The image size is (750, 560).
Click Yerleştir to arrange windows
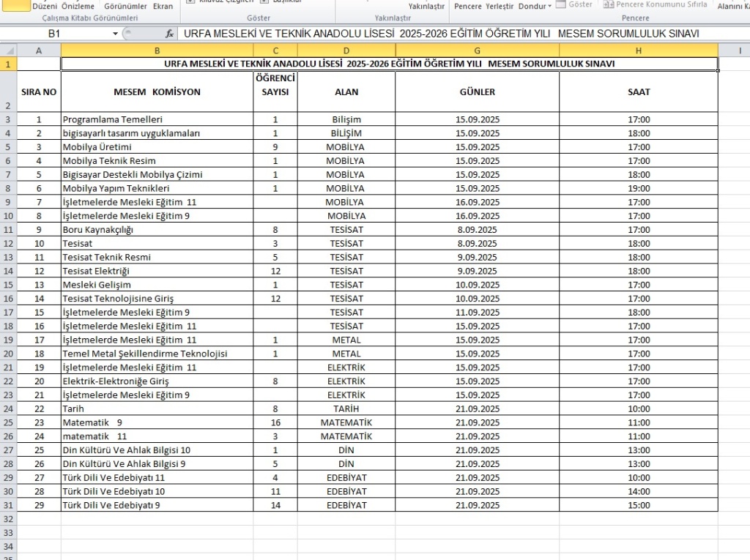(500, 6)
